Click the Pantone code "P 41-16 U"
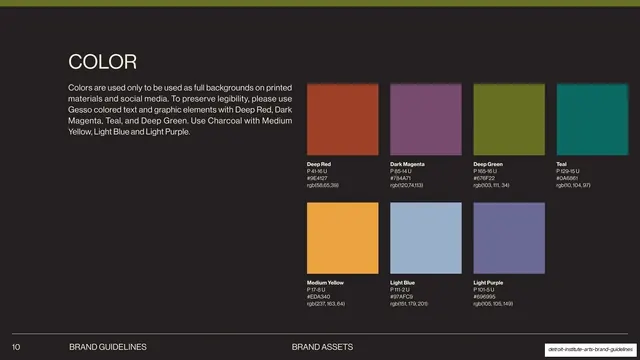640x360 pixels. 317,171
